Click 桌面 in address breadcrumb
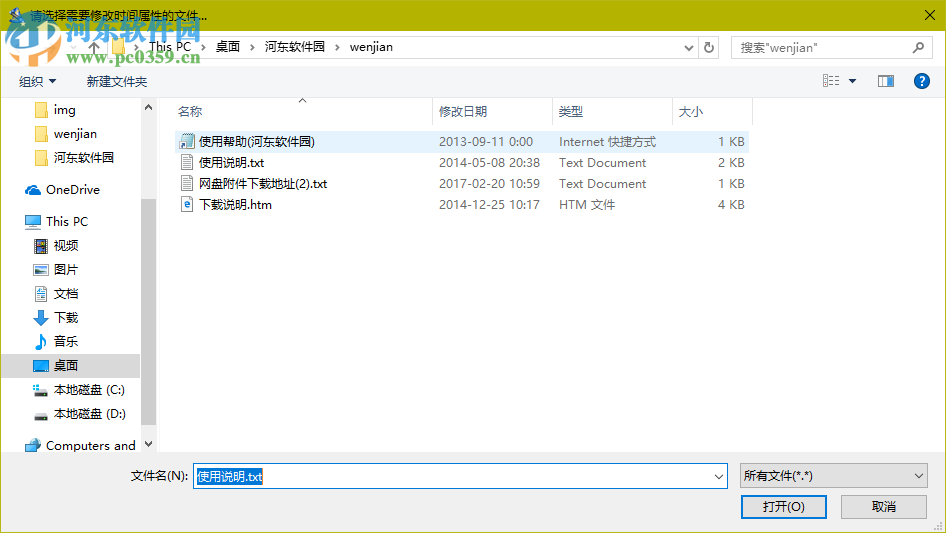The height and width of the screenshot is (533, 946). click(228, 46)
